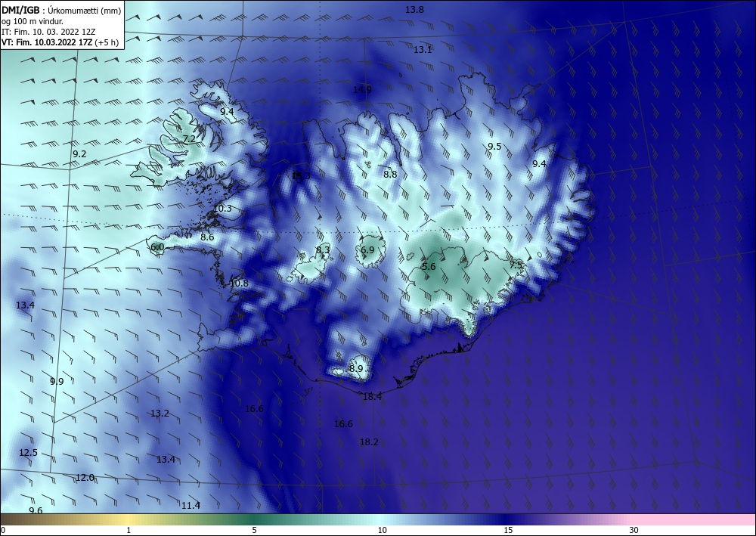Click the 'IT: Fim. 10. 03. 2022 12Z' line

48,32
